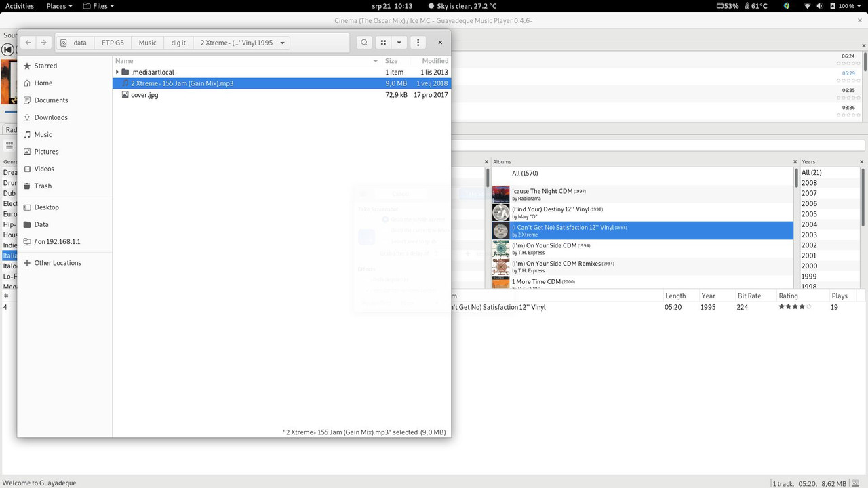Go to 'FTP G5' path segment
The height and width of the screenshot is (488, 868).
pyautogui.click(x=113, y=42)
